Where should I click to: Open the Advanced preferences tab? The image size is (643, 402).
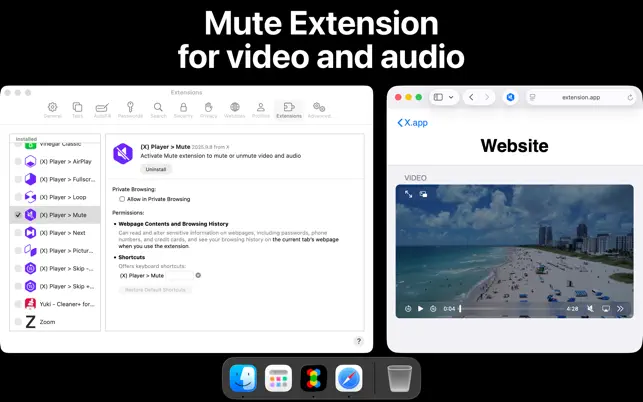[x=319, y=110]
